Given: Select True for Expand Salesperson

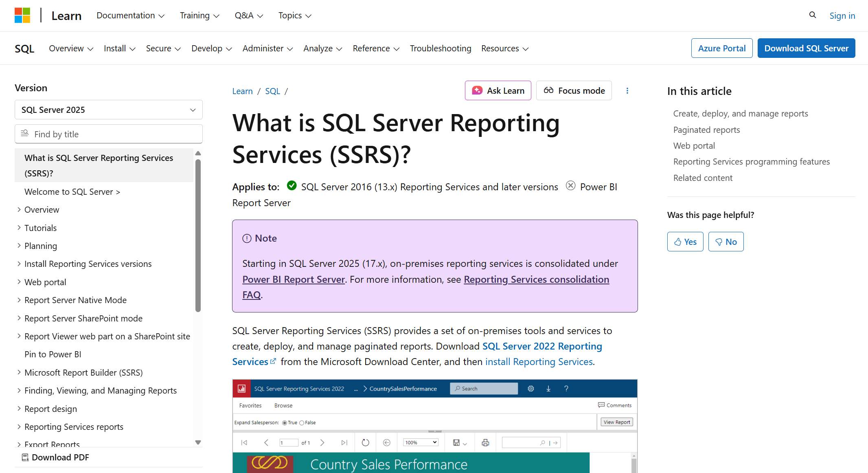Looking at the screenshot, I should click(284, 422).
